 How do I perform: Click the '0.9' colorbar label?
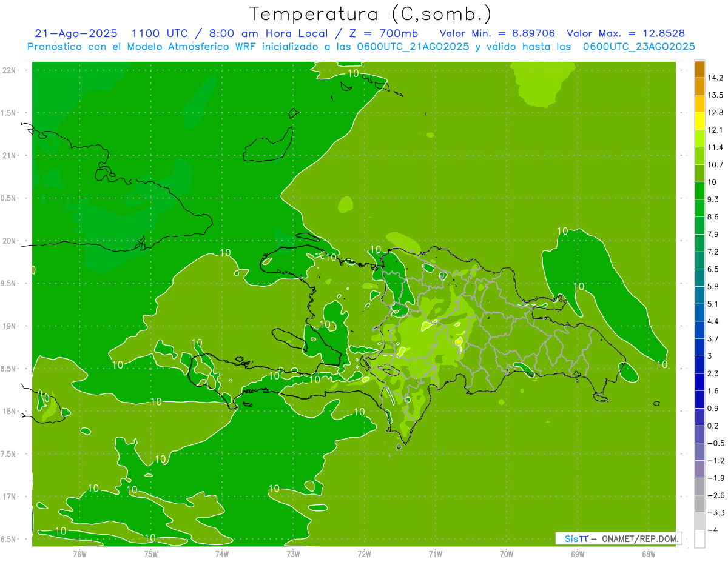(713, 408)
